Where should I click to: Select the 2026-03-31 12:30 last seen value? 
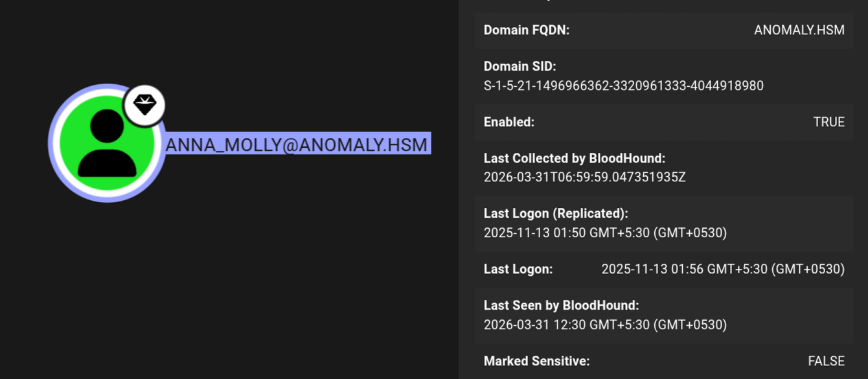[605, 325]
